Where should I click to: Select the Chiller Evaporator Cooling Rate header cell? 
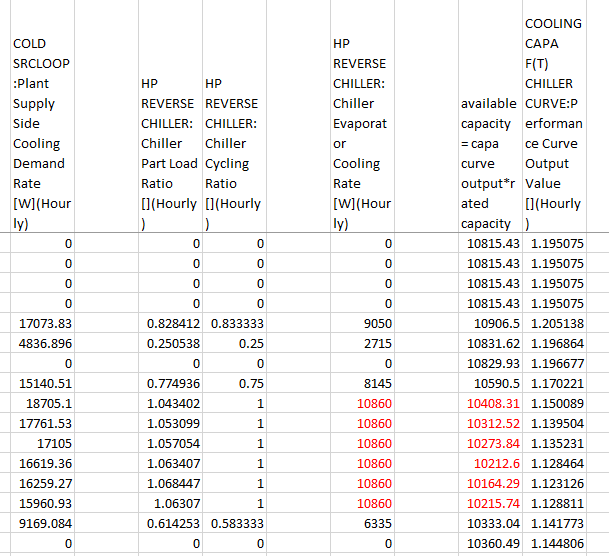[x=362, y=116]
